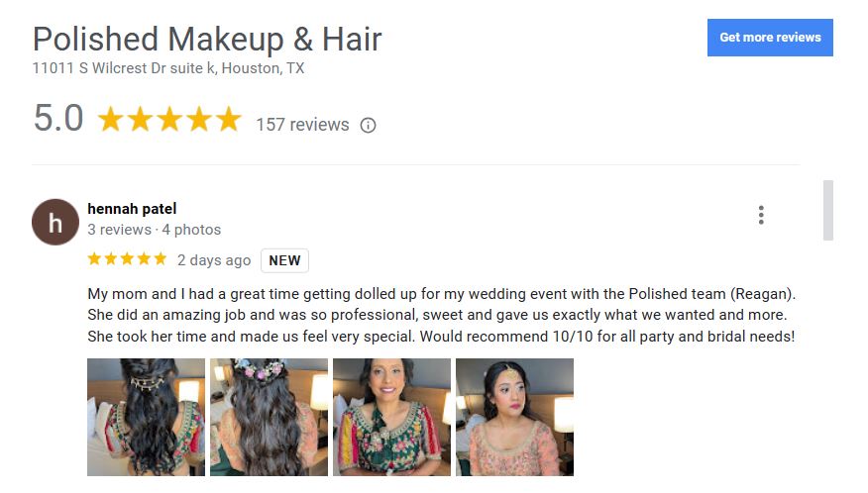
Task: Click the 5.0 rating number
Action: [x=58, y=118]
